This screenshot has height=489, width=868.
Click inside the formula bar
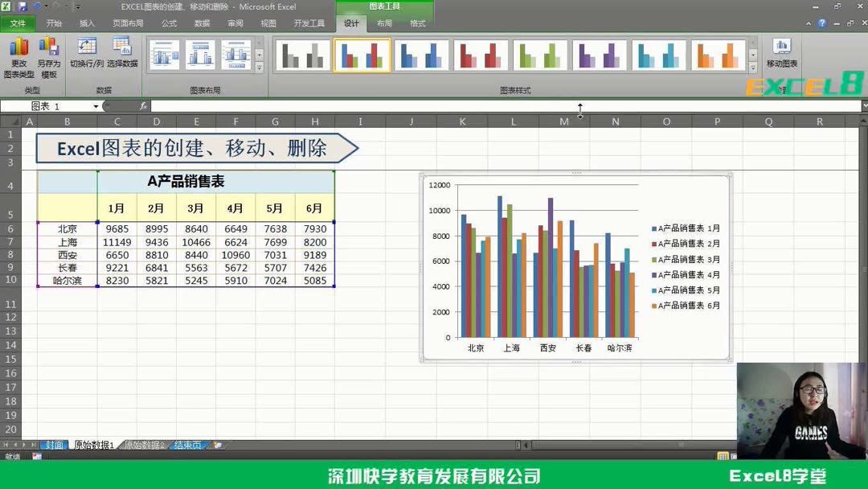pyautogui.click(x=321, y=105)
